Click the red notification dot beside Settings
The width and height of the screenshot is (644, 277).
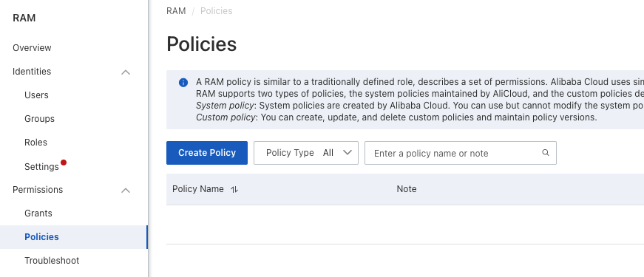(64, 163)
